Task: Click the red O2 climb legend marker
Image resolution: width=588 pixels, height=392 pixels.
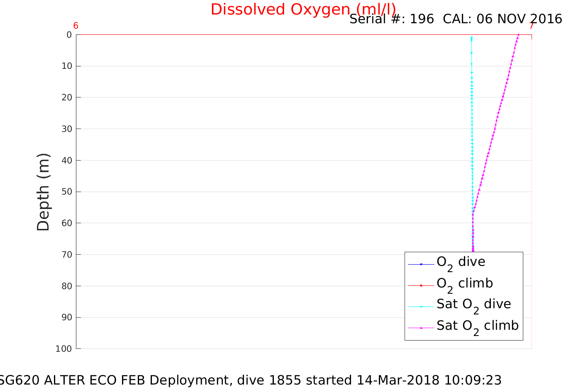Action: pos(421,285)
